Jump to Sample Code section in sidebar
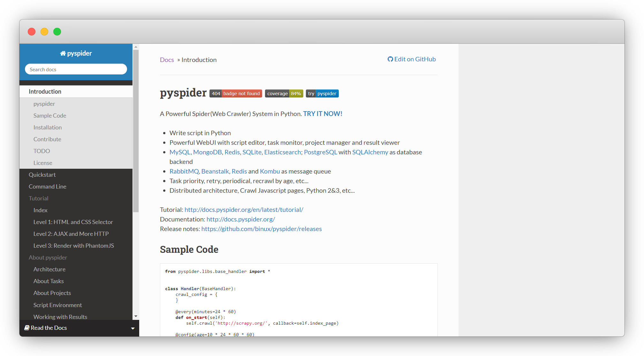Viewport: 644px width, 356px height. pos(76,116)
